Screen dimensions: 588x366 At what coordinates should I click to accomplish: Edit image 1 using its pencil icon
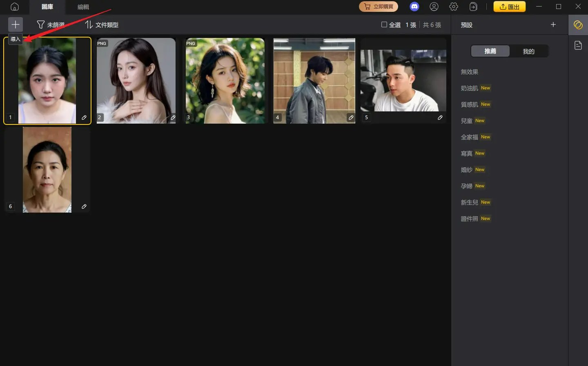(84, 118)
